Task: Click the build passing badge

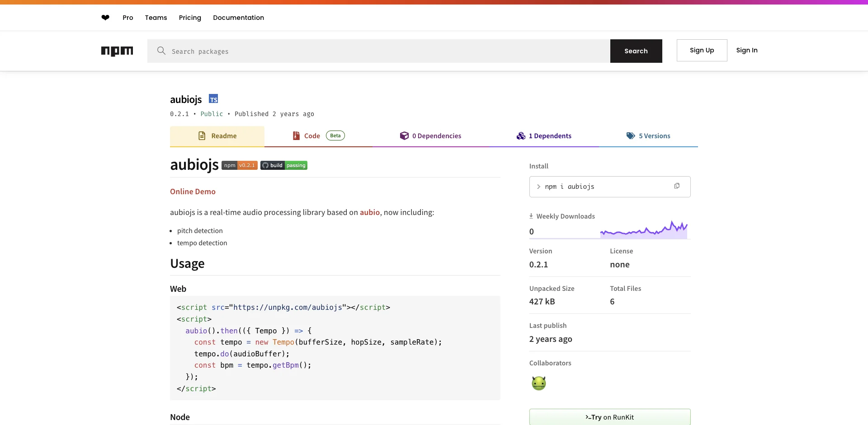Action: click(x=284, y=165)
